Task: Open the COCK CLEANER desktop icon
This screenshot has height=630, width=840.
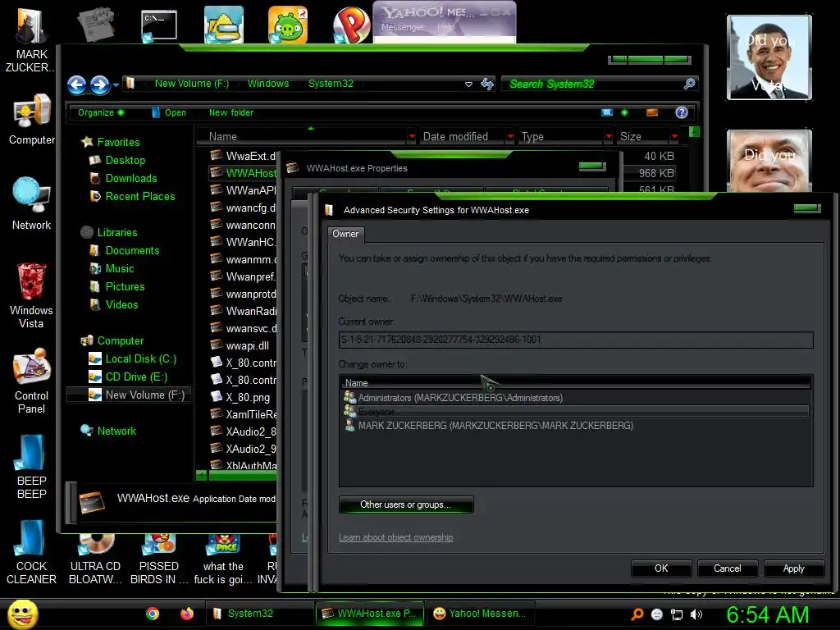Action: [x=32, y=552]
